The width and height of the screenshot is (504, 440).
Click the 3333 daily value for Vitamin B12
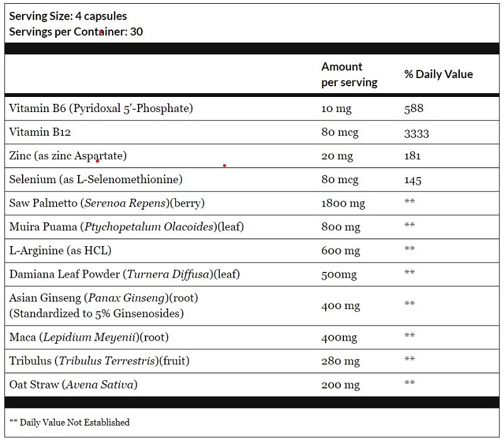click(416, 133)
